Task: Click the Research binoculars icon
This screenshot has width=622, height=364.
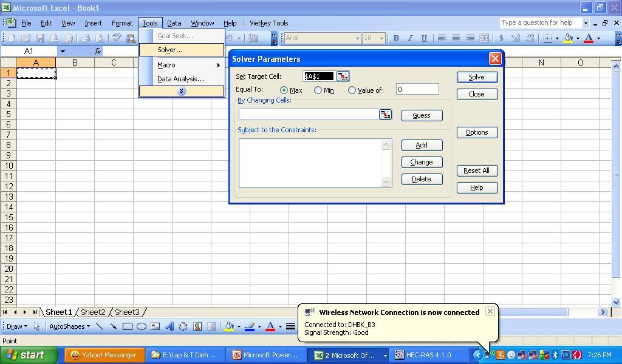Action: click(x=131, y=38)
